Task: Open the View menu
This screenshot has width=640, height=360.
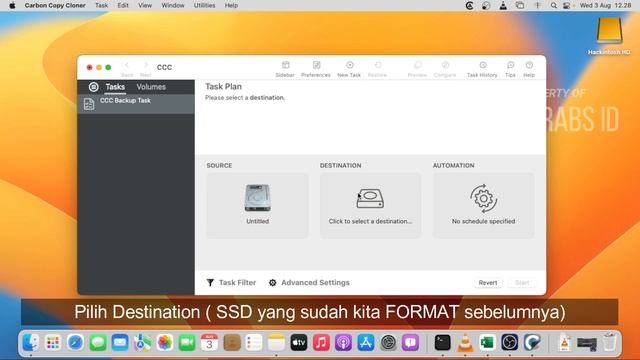Action: click(x=145, y=5)
